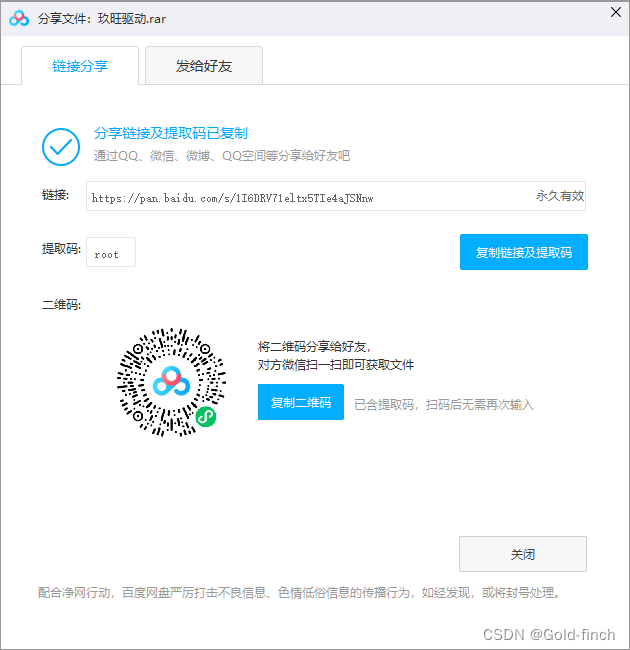The image size is (630, 650).
Task: Click the 通过QQ、微信、微博 sharing hint text
Action: tap(222, 156)
